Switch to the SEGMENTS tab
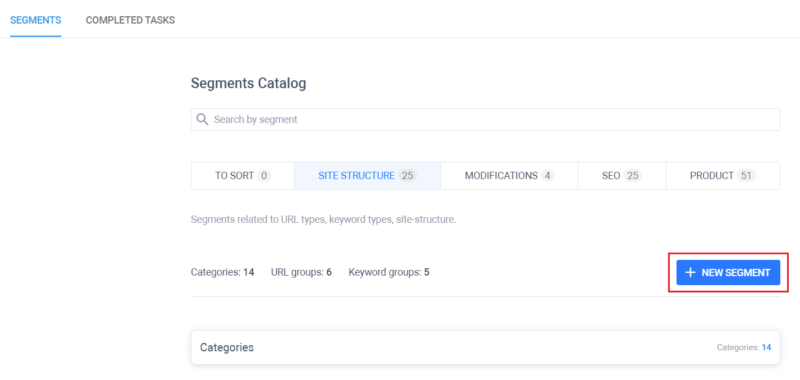This screenshot has height=380, width=800. point(36,20)
